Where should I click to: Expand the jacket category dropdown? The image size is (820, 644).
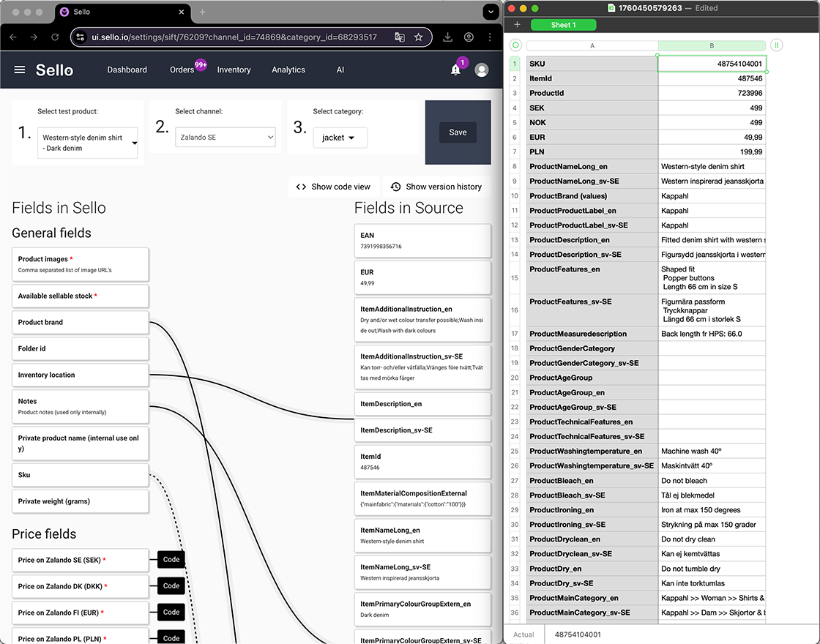click(x=340, y=136)
